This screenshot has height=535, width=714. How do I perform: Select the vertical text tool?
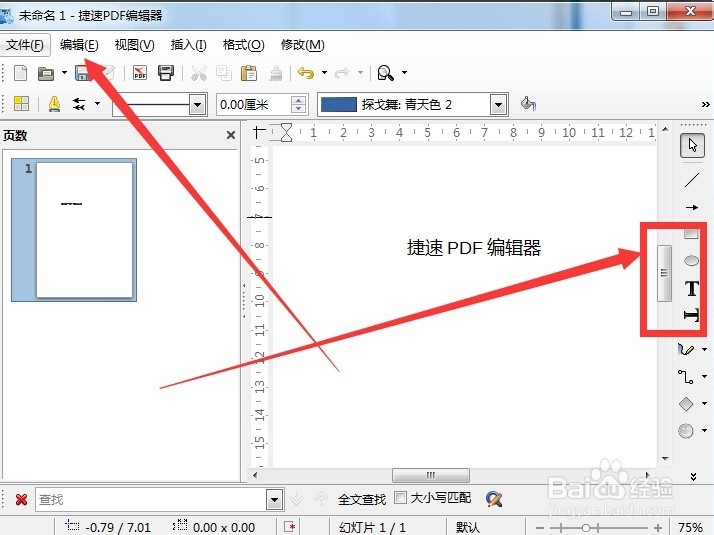point(691,315)
